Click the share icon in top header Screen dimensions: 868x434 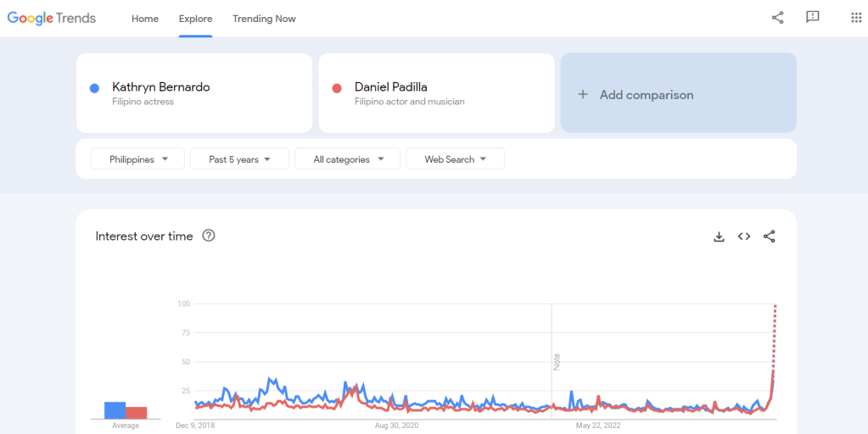pos(777,18)
